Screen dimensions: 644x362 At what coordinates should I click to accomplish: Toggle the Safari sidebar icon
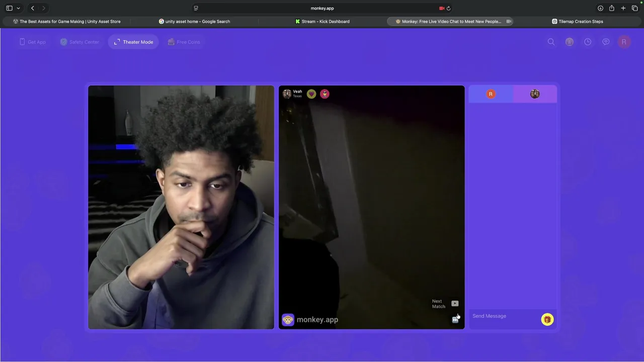point(9,8)
